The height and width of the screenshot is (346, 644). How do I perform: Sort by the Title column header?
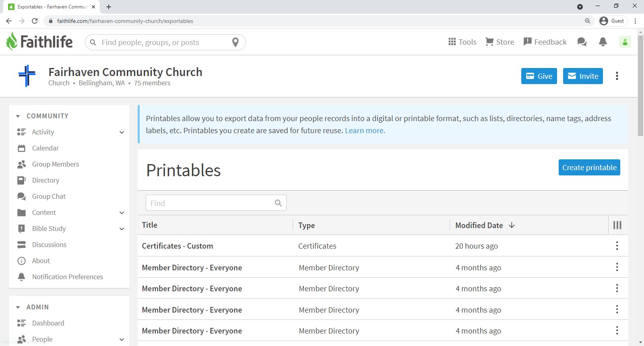pyautogui.click(x=150, y=225)
